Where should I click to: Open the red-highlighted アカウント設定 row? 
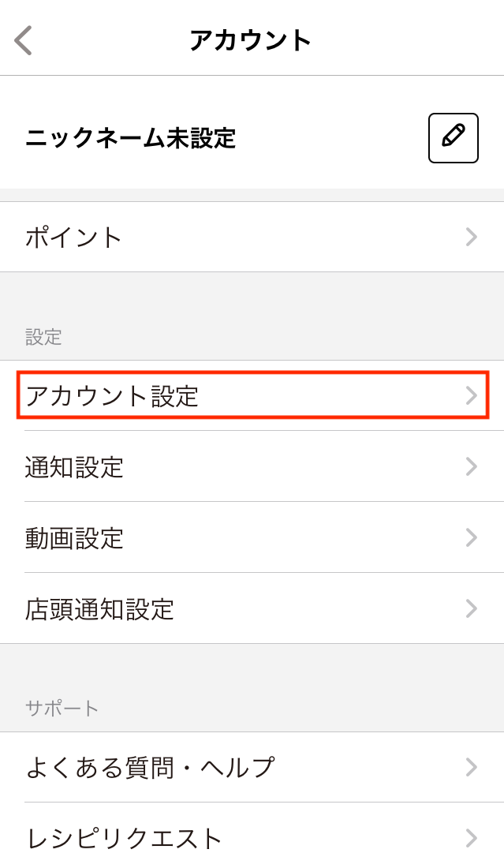[237, 396]
